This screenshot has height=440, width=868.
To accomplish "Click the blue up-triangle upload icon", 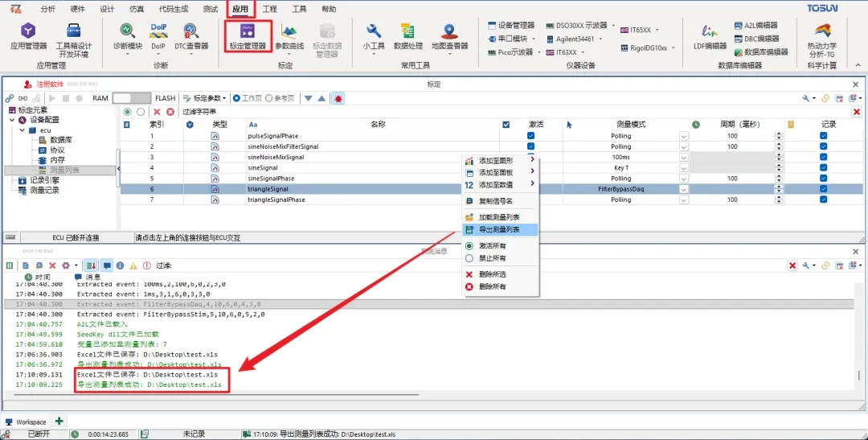I will (321, 98).
